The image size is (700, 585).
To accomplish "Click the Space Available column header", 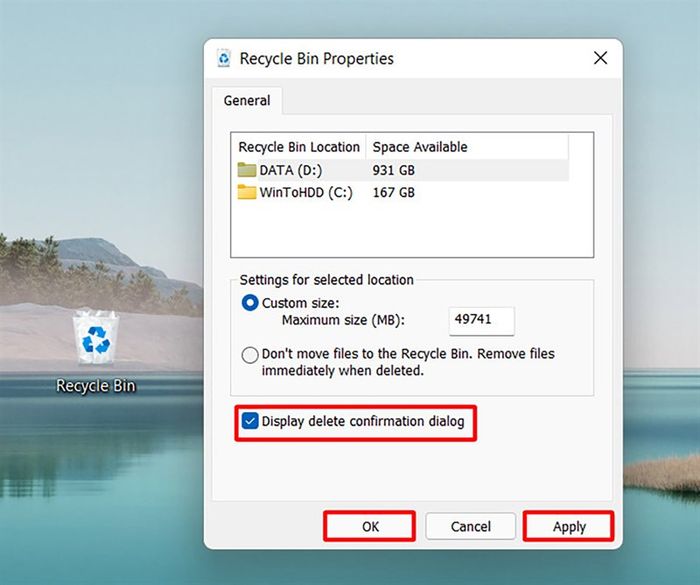I will pyautogui.click(x=467, y=147).
